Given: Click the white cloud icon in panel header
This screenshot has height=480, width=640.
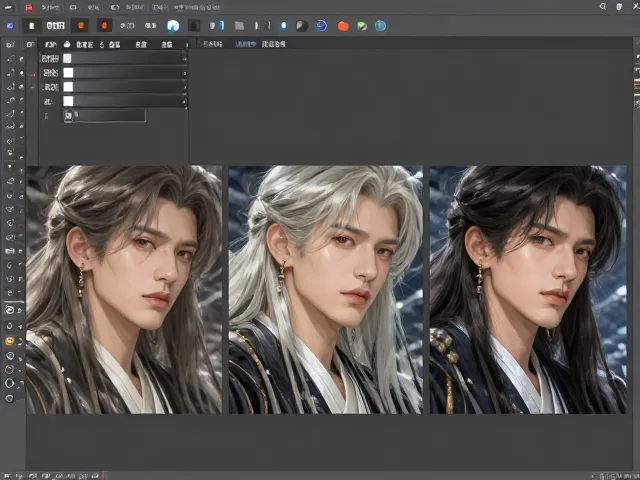Looking at the screenshot, I should click(67, 44).
